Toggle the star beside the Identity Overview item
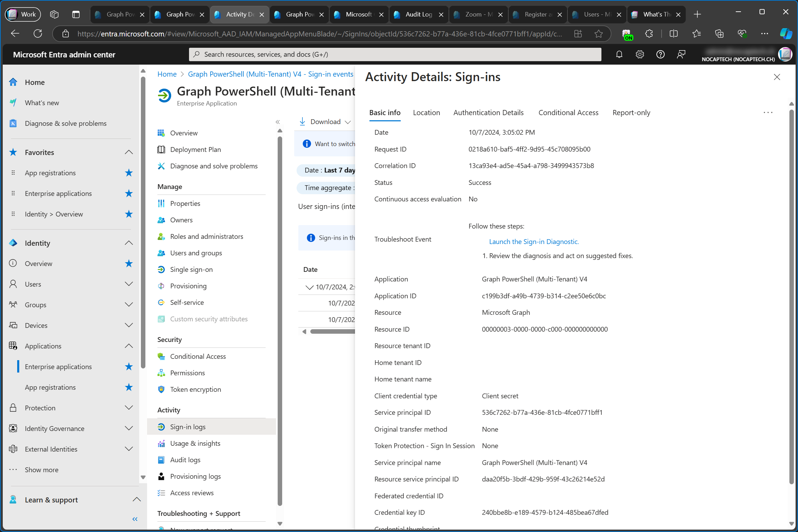798x532 pixels. (129, 264)
